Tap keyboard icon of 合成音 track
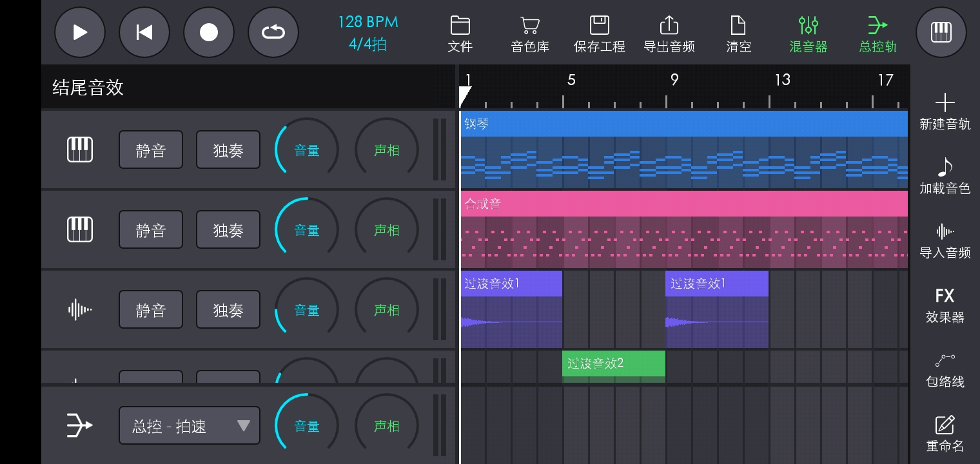The image size is (980, 464). (x=80, y=230)
